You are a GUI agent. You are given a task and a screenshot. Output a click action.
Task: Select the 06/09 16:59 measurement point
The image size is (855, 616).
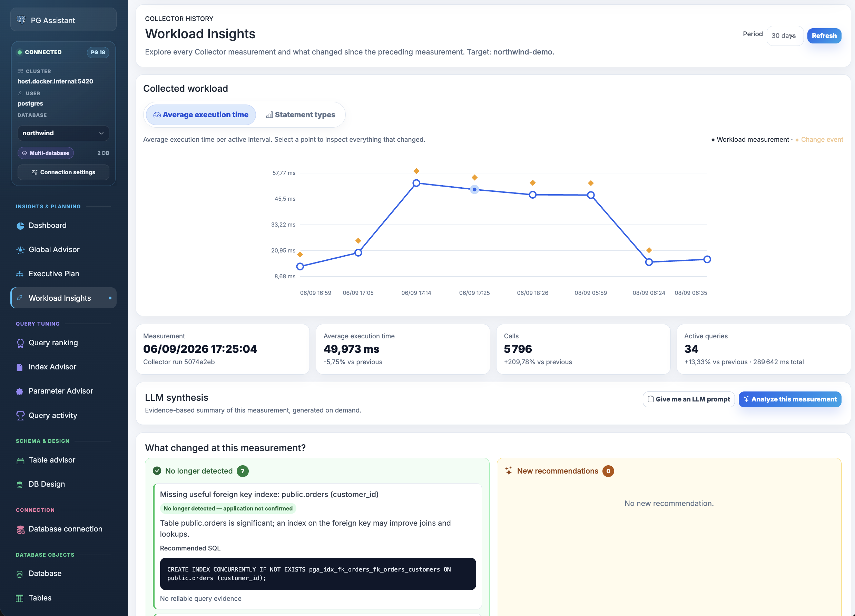(300, 266)
